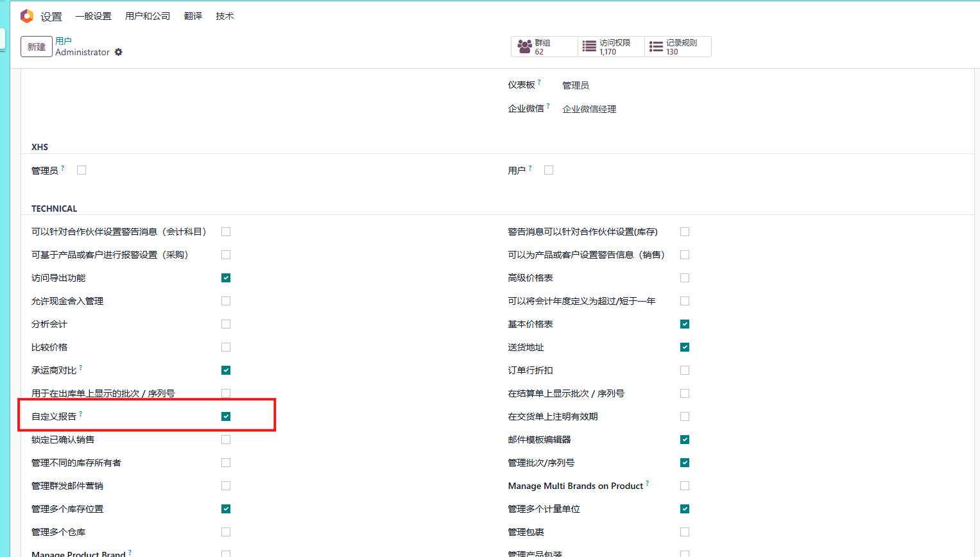
Task: Enable 管理包裹 checkbox
Action: (x=685, y=532)
